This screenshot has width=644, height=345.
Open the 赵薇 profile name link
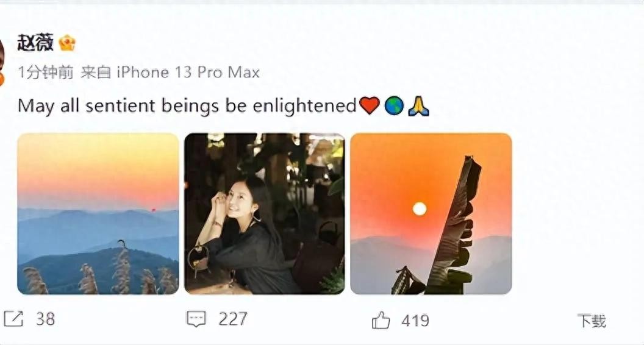coord(35,43)
